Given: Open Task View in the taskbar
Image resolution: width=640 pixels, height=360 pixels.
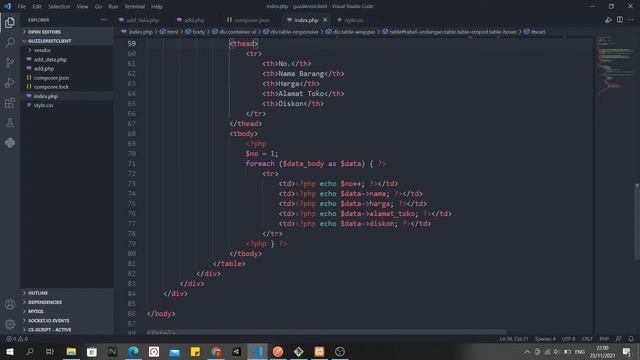Looking at the screenshot, I should pos(50,351).
